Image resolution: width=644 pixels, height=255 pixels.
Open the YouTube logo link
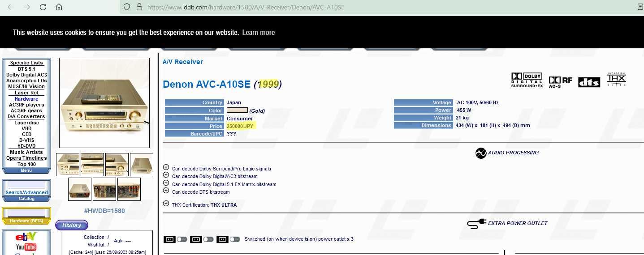point(26,247)
